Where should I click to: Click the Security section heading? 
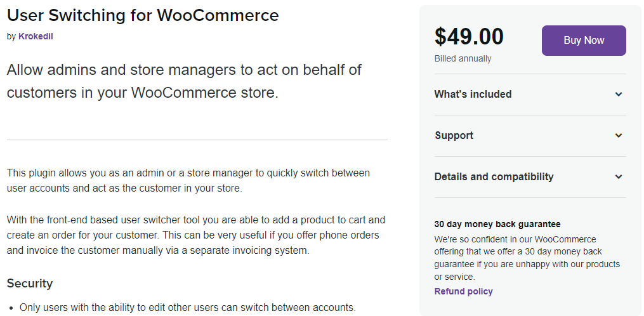[30, 283]
